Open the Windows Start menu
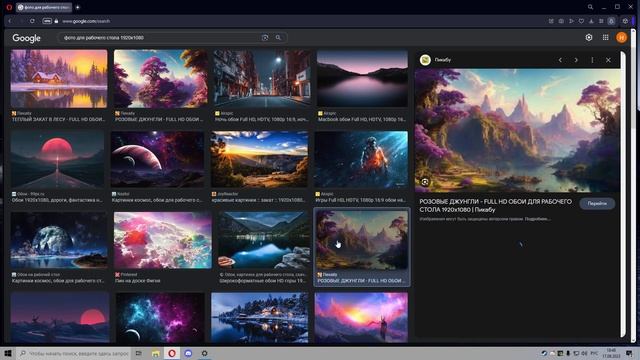 tap(8, 353)
